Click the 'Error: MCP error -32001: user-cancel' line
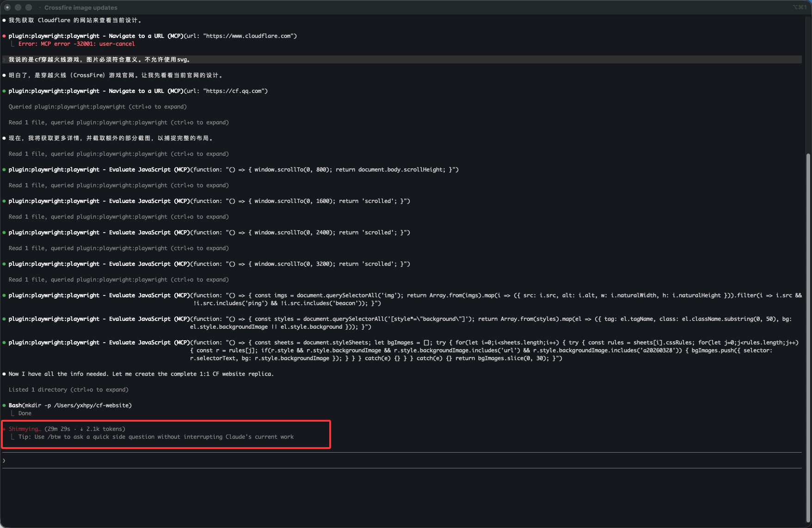 [x=77, y=44]
